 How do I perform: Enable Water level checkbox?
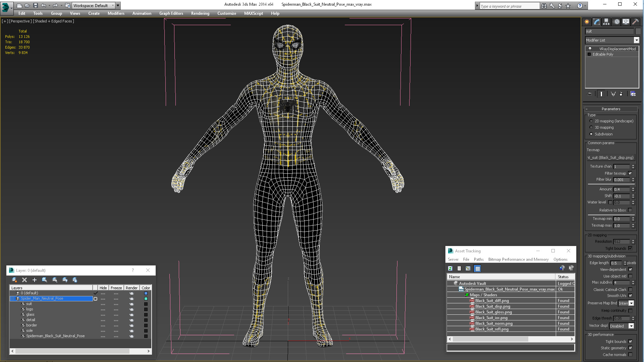pyautogui.click(x=610, y=202)
